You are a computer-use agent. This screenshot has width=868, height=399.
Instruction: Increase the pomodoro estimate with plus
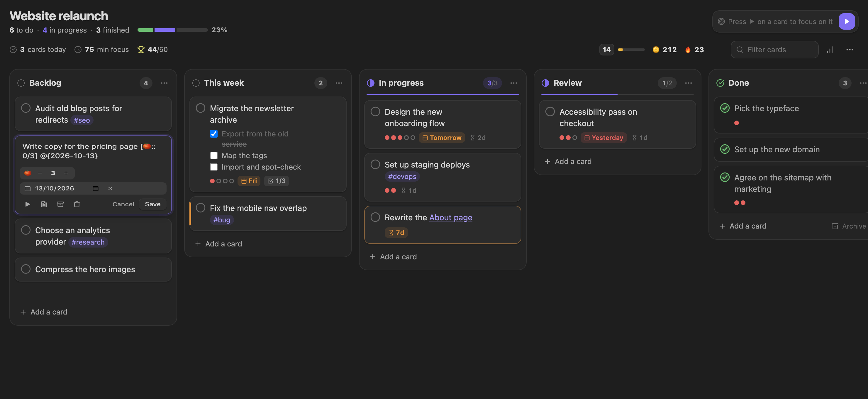(x=66, y=173)
